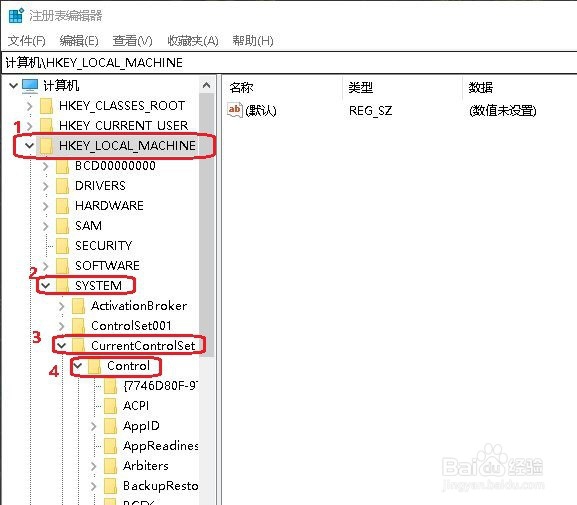
Task: Click the (数值未设置) data cell
Action: click(503, 110)
